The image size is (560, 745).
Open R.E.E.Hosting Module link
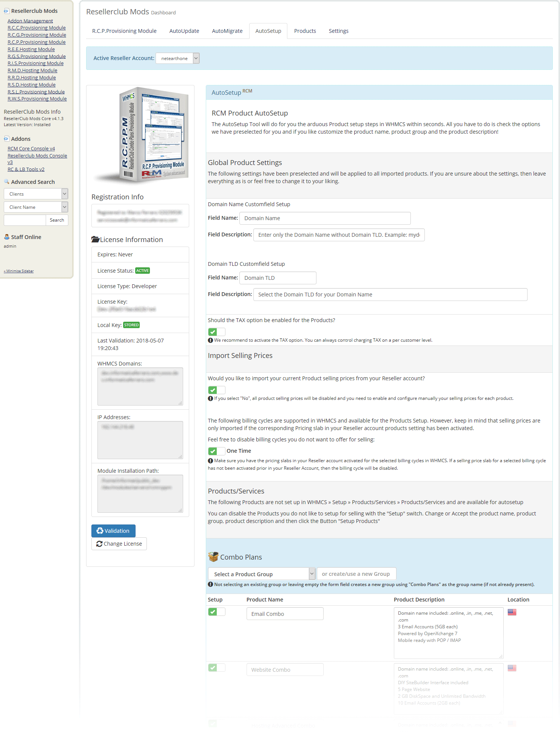pos(31,49)
